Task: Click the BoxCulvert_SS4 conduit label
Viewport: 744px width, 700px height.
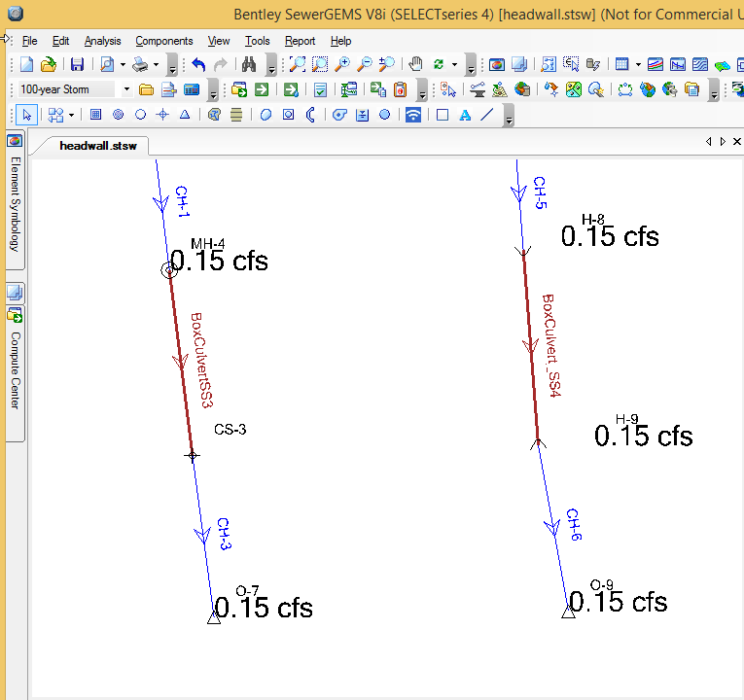Action: [x=552, y=346]
